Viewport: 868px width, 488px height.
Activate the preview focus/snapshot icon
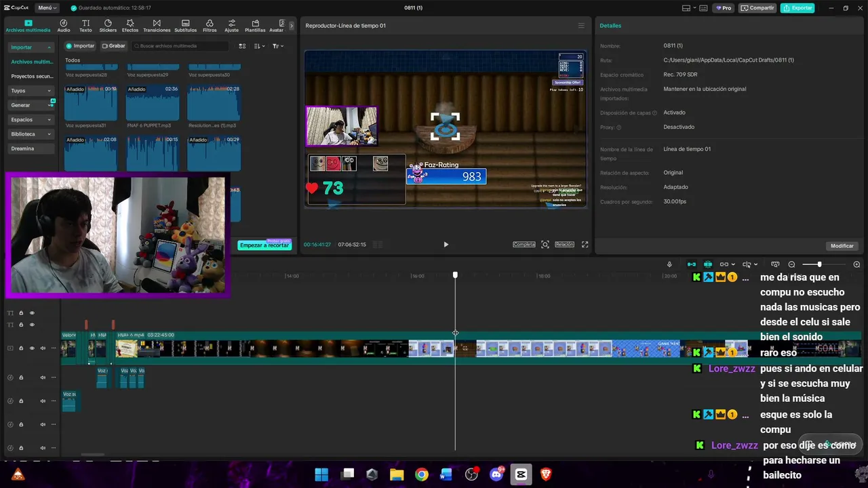click(x=545, y=245)
